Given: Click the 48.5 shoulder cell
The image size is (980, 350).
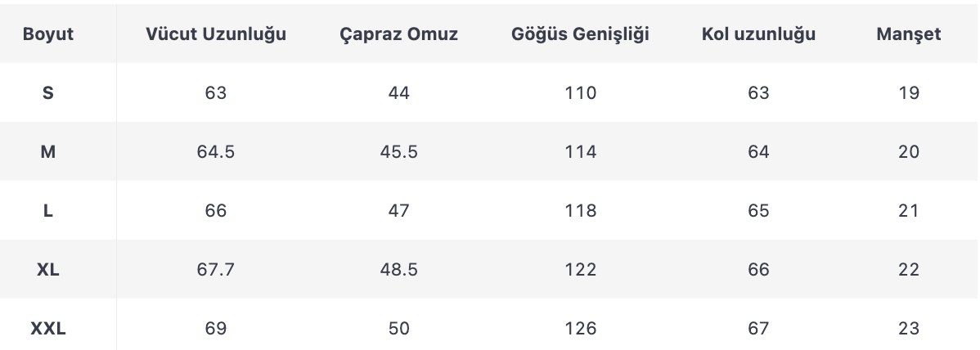Looking at the screenshot, I should [398, 269].
